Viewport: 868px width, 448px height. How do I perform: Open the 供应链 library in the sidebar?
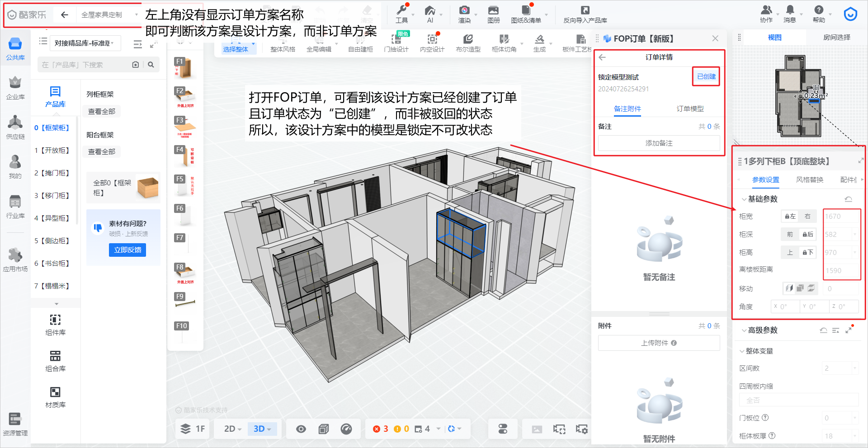(15, 123)
